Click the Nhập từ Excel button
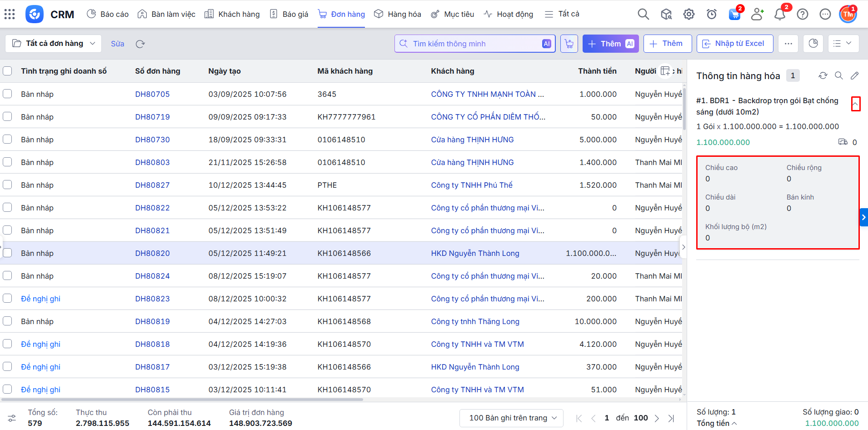 coord(734,44)
